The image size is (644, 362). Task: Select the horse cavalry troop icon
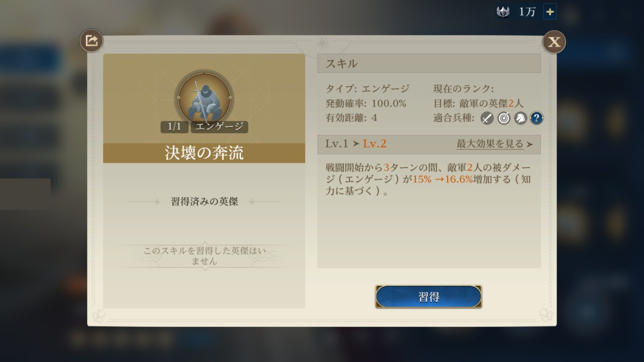tap(520, 118)
